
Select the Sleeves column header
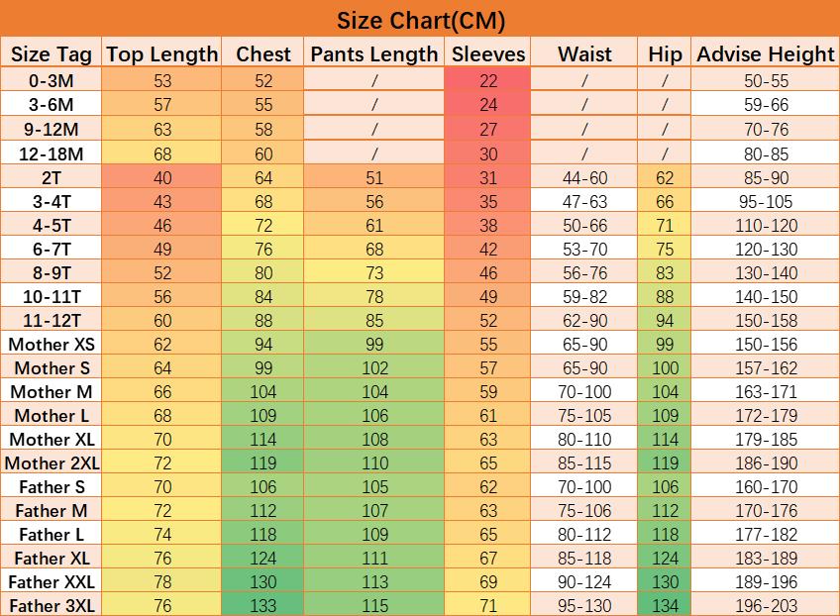pos(488,54)
